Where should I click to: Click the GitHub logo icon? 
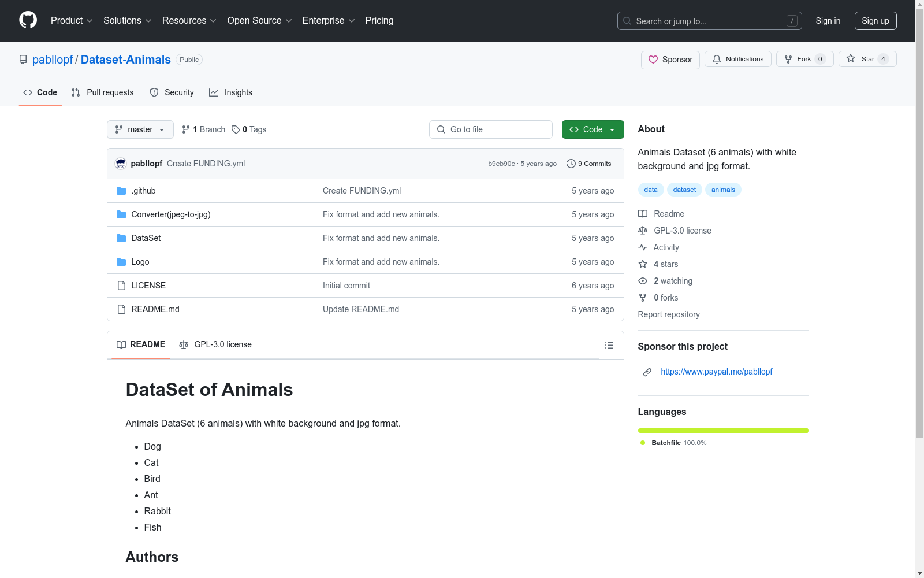[x=28, y=20]
